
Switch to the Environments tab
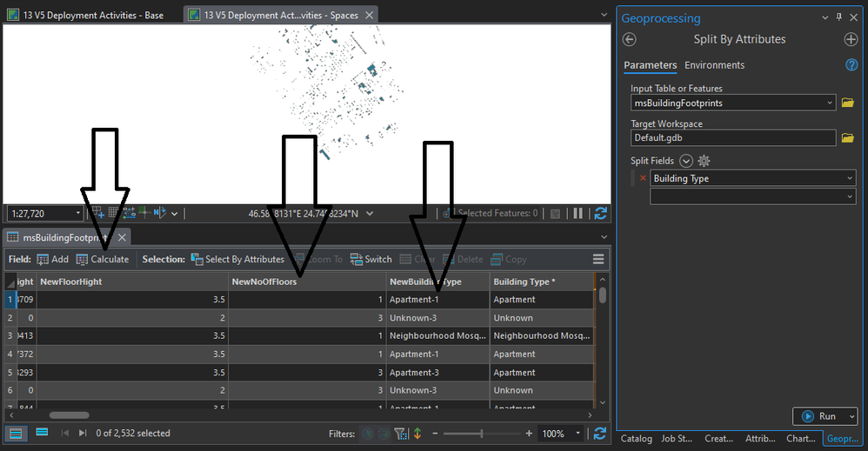(714, 65)
